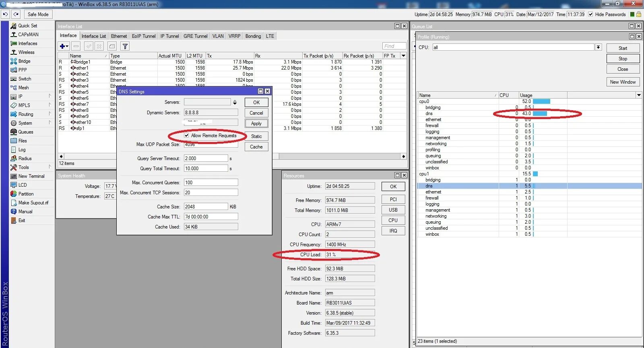Click IRQ button in Resources

point(393,231)
